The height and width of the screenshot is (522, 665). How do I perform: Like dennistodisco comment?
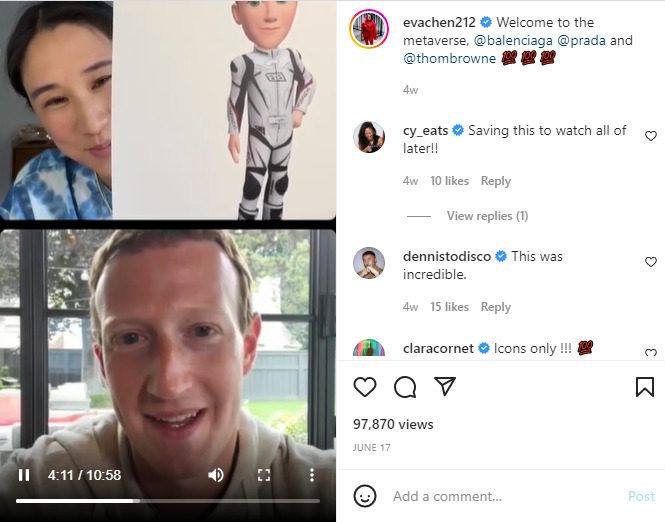[651, 262]
